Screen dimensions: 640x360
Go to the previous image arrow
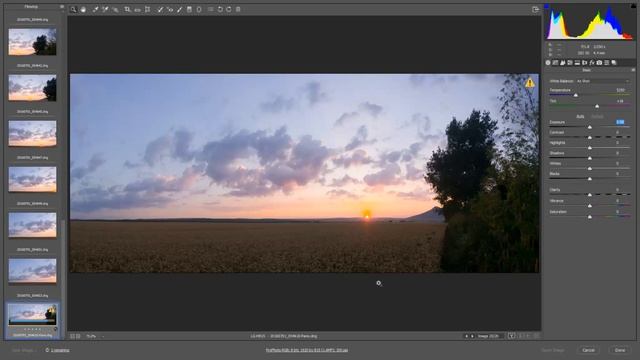pyautogui.click(x=467, y=336)
